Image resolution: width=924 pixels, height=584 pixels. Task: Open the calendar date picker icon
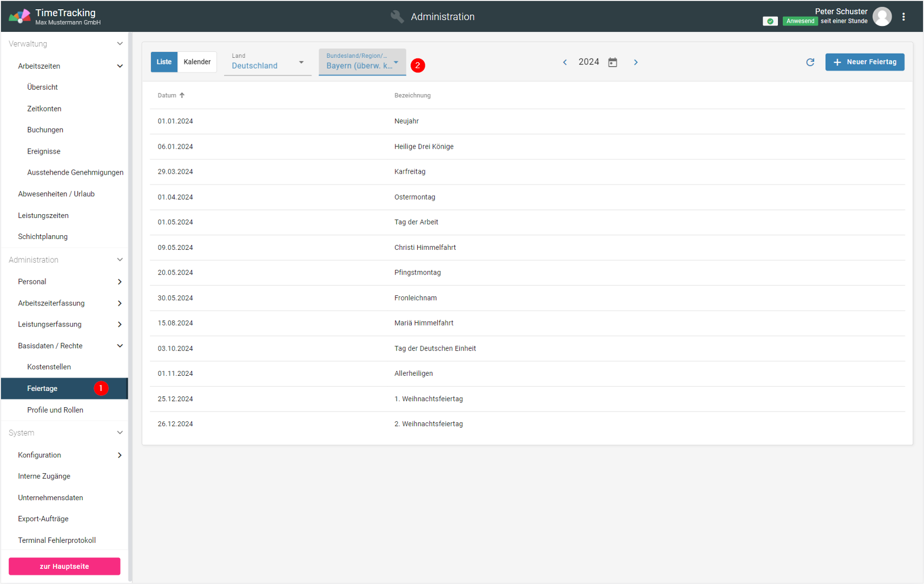(612, 62)
